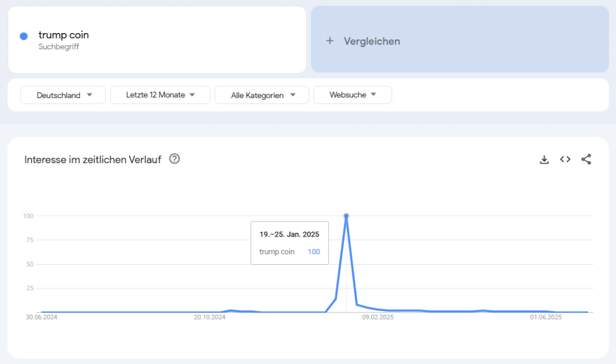
Task: Open the help question mark icon
Action: tap(174, 159)
